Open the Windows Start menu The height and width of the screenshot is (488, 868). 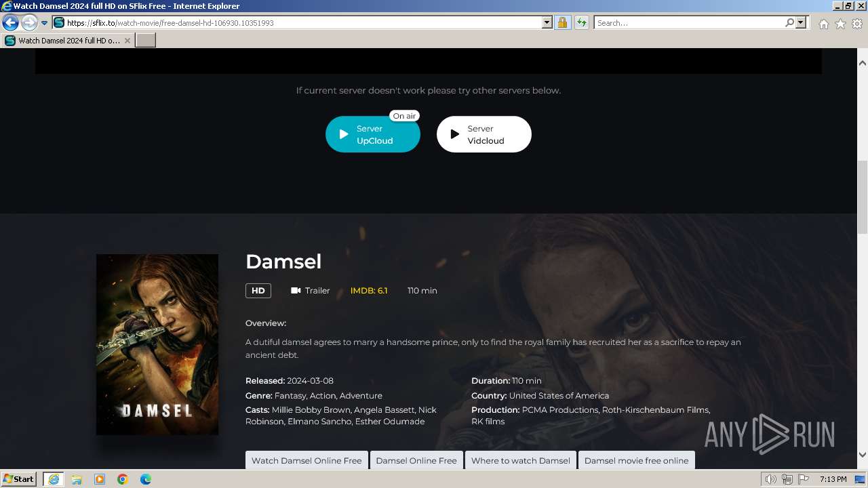[x=18, y=479]
